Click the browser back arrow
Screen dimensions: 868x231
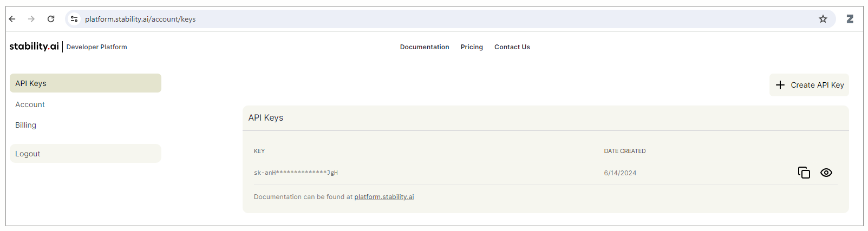(x=12, y=19)
